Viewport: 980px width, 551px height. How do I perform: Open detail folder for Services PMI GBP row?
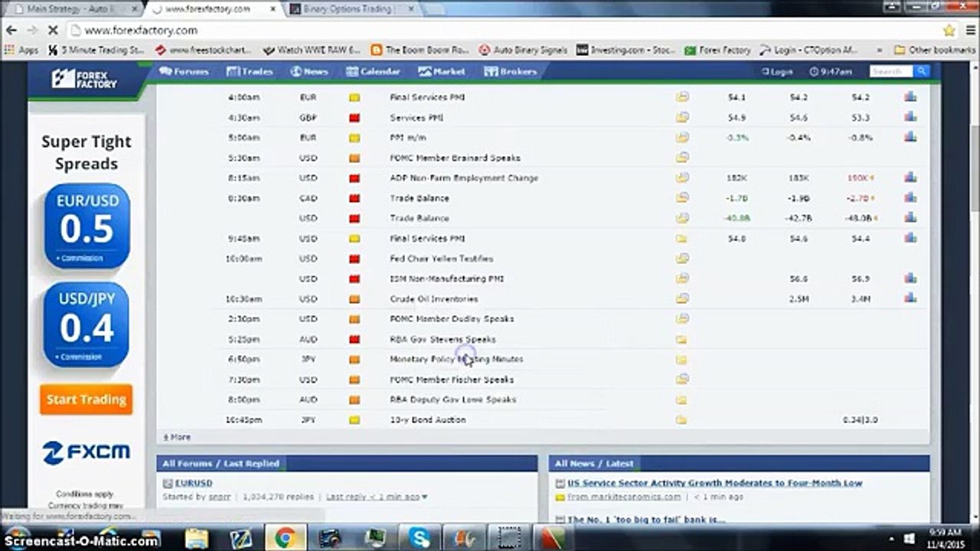tap(682, 117)
